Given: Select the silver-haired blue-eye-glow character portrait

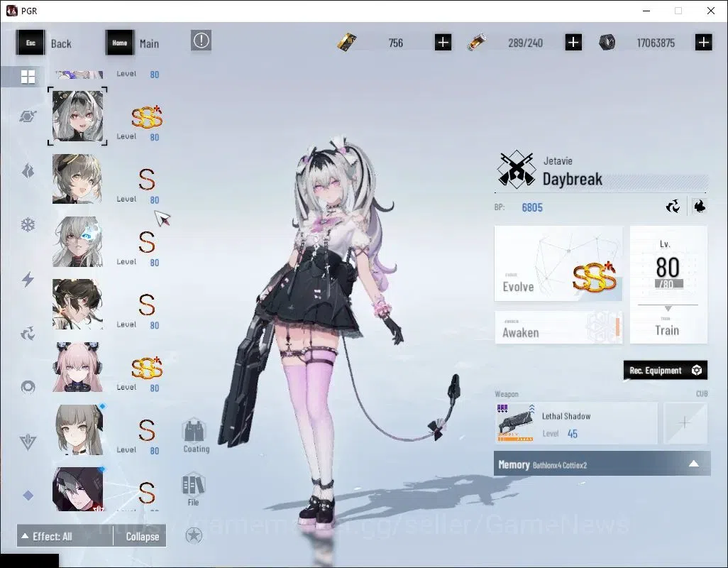Looking at the screenshot, I should pos(77,241).
